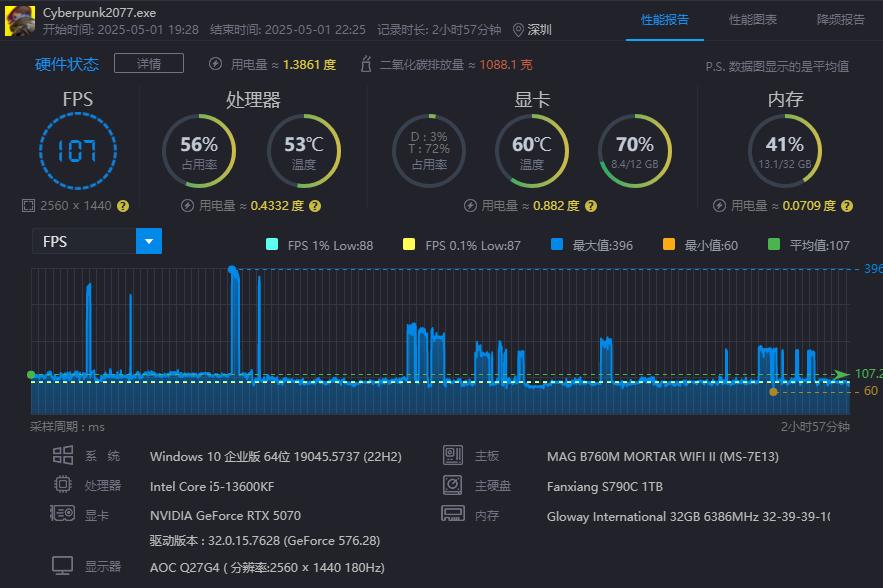Click the 显示器 monitor icon
This screenshot has width=883, height=588.
[x=63, y=565]
